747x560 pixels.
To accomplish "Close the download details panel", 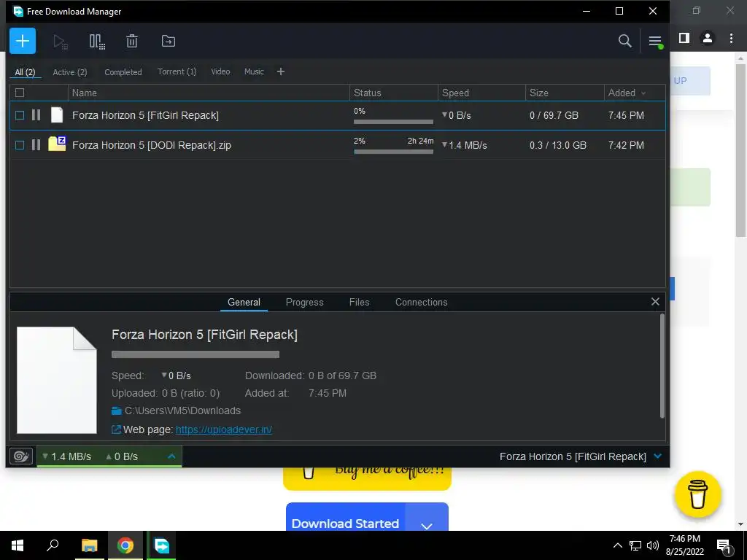I will click(x=655, y=301).
